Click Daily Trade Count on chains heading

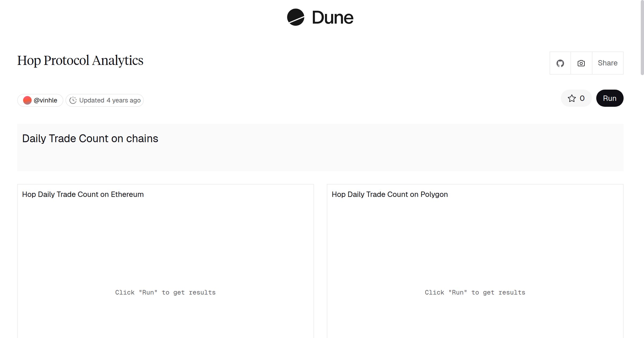[x=90, y=139]
